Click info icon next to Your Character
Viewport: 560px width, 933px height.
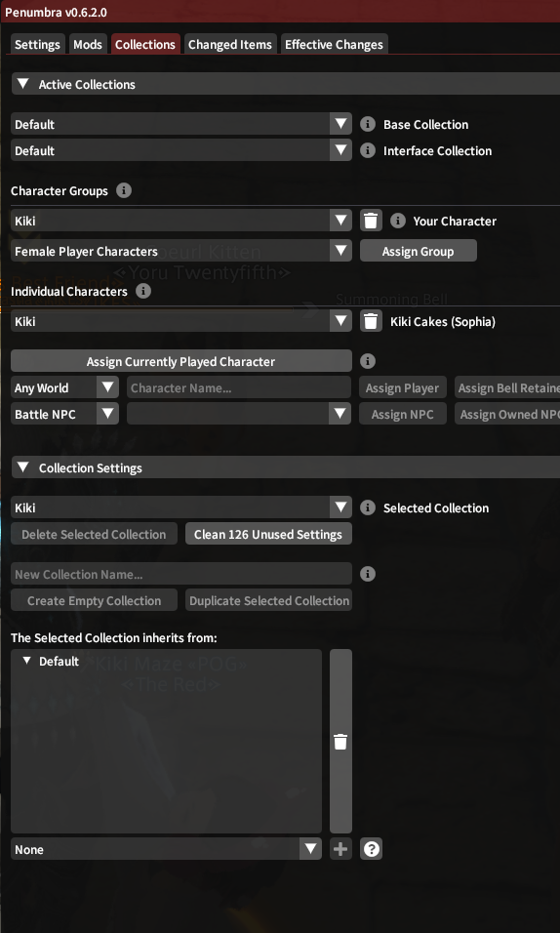tap(397, 221)
